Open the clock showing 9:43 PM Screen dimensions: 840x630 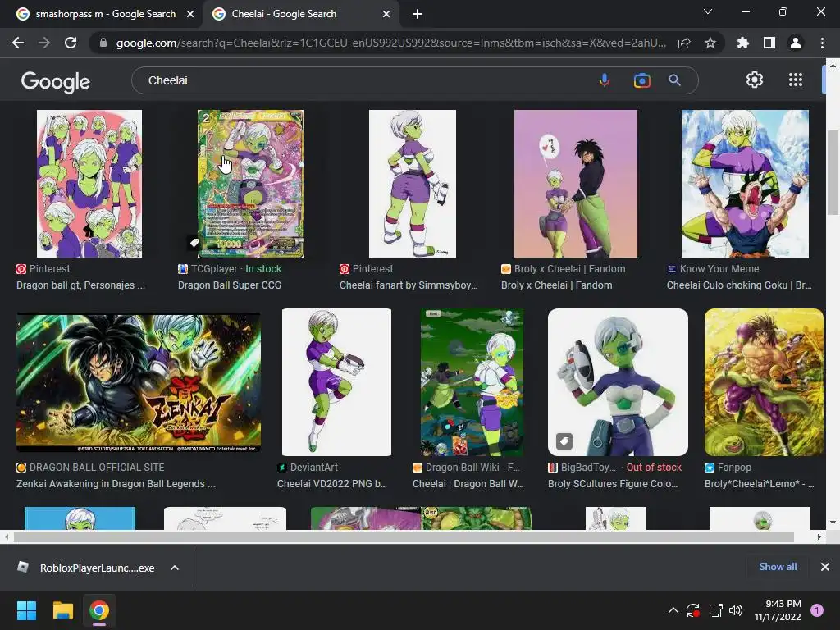(778, 610)
